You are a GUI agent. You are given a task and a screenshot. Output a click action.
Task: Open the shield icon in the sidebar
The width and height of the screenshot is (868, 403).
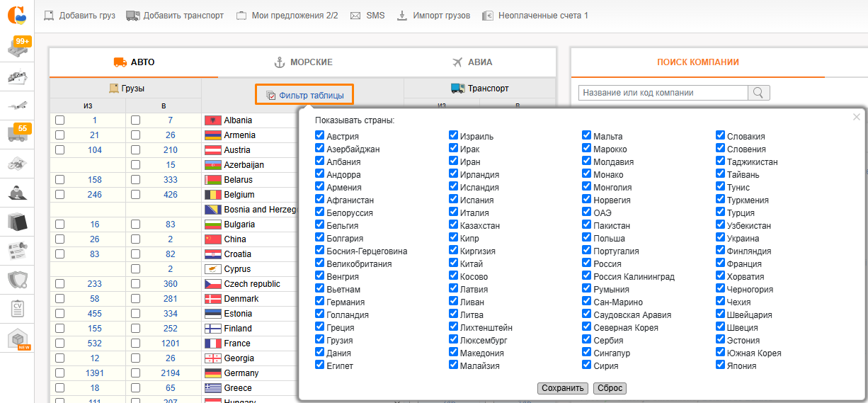coord(18,280)
